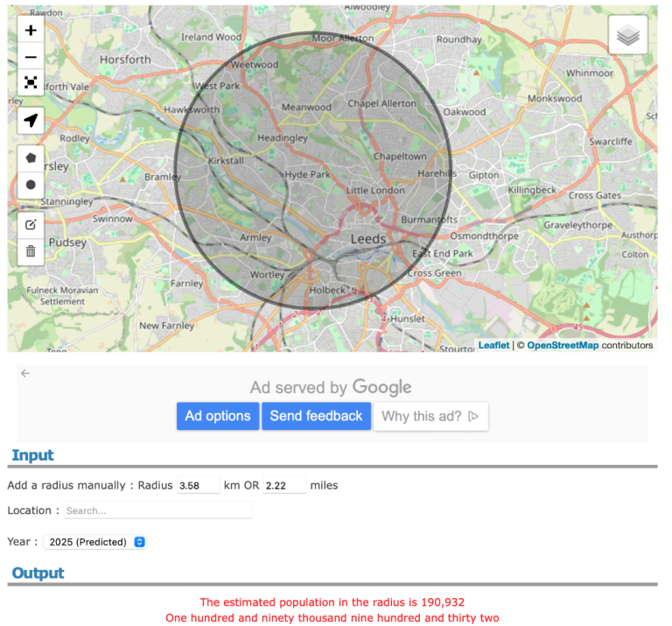Screen dimensions: 672x626
Task: Click the Horsforth label on map
Action: pyautogui.click(x=125, y=60)
